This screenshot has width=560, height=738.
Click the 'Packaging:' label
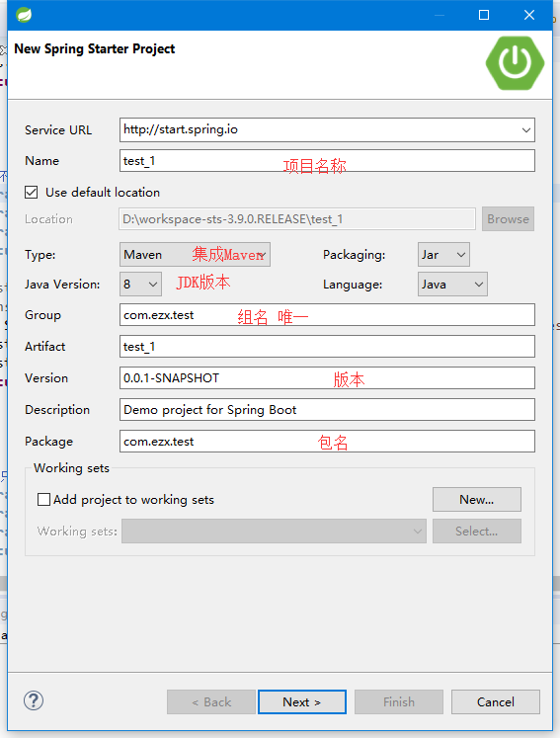tap(354, 255)
